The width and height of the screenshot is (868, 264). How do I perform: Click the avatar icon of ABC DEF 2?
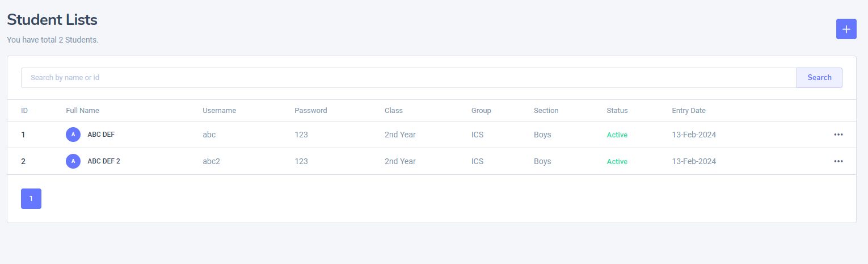tap(73, 161)
